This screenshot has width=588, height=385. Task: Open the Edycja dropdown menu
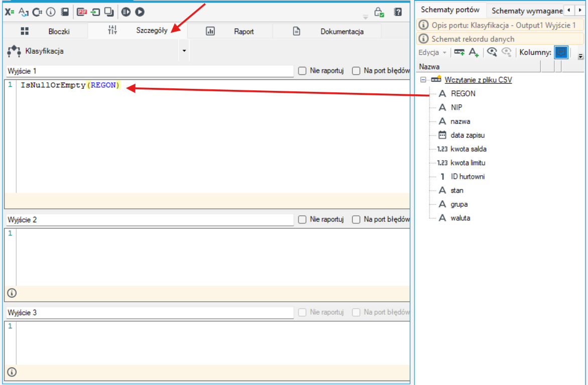click(432, 52)
